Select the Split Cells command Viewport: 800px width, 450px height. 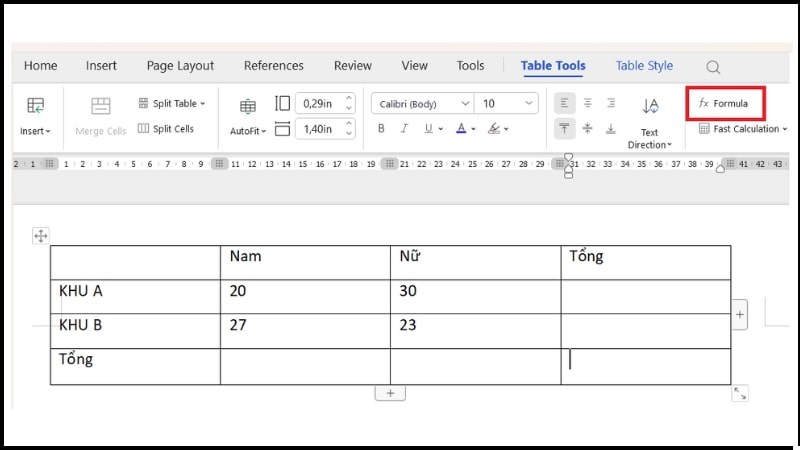tap(166, 129)
